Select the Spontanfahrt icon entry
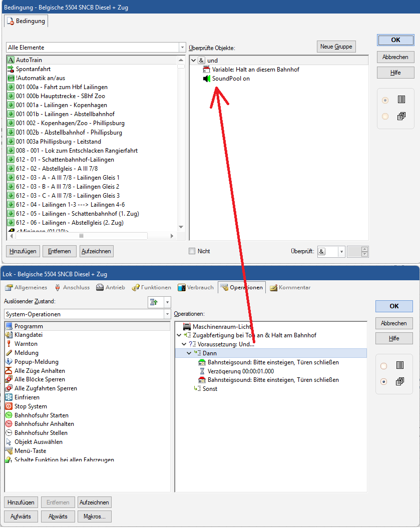This screenshot has height=531, width=420. pyautogui.click(x=11, y=69)
